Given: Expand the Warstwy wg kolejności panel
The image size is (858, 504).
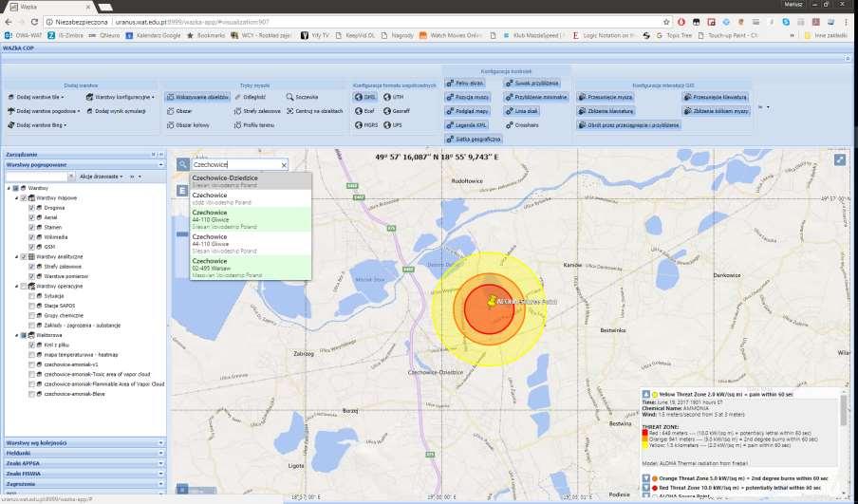Looking at the screenshot, I should (x=84, y=442).
